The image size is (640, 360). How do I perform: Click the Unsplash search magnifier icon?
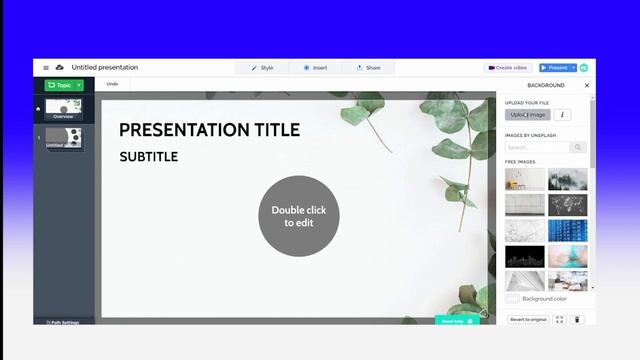pyautogui.click(x=578, y=147)
